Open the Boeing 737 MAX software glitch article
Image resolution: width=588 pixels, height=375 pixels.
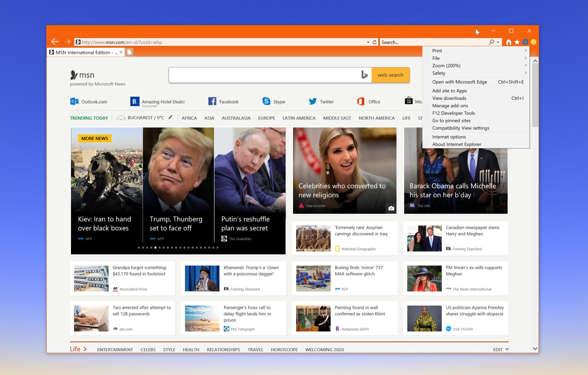coord(345,278)
